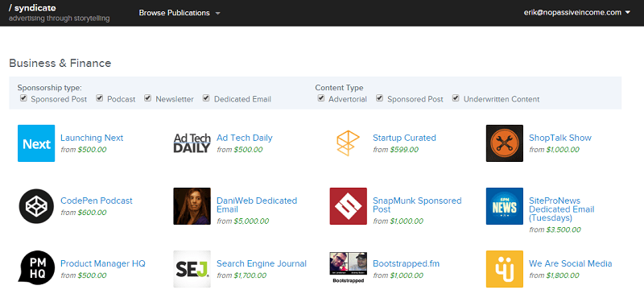The width and height of the screenshot is (644, 298).
Task: Expand the Browse Publications dropdown
Action: pyautogui.click(x=180, y=13)
